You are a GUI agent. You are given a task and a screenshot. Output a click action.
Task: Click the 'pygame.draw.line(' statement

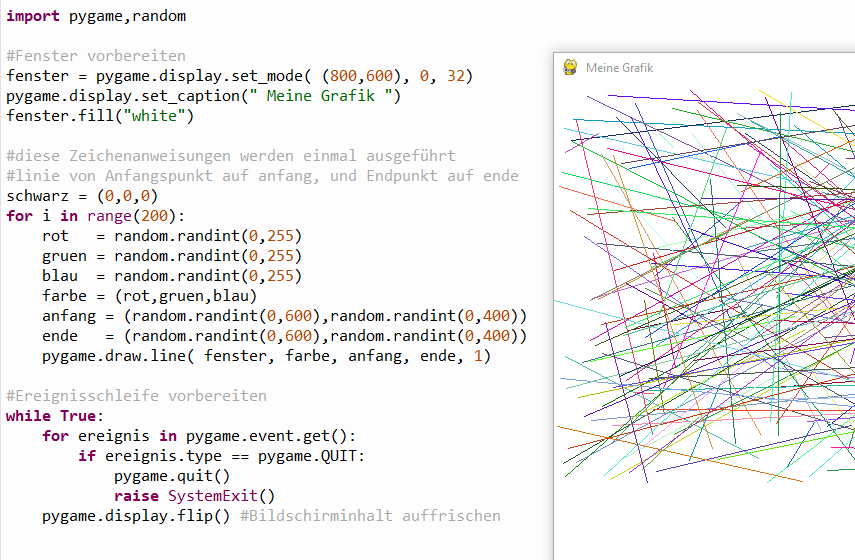click(267, 356)
